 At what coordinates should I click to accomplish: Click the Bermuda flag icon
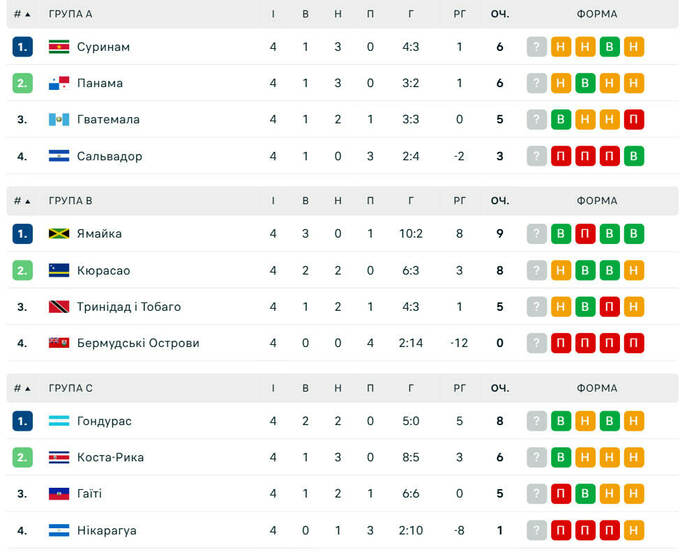pos(59,343)
